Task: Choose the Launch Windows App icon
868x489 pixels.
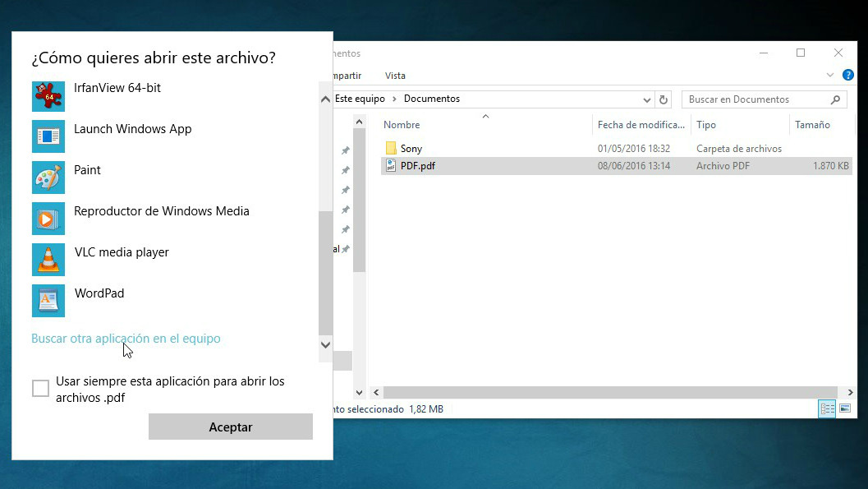Action: click(x=48, y=136)
